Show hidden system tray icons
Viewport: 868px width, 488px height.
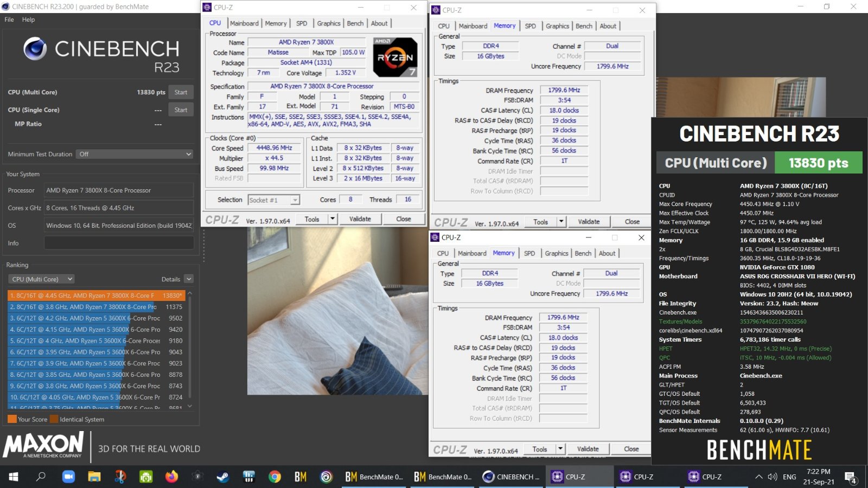tap(758, 477)
